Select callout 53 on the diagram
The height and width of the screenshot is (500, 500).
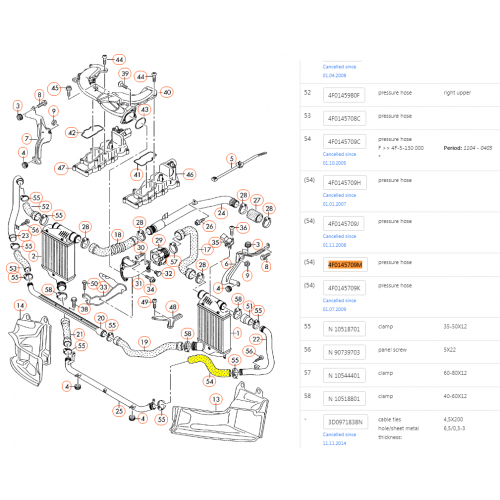[13, 268]
